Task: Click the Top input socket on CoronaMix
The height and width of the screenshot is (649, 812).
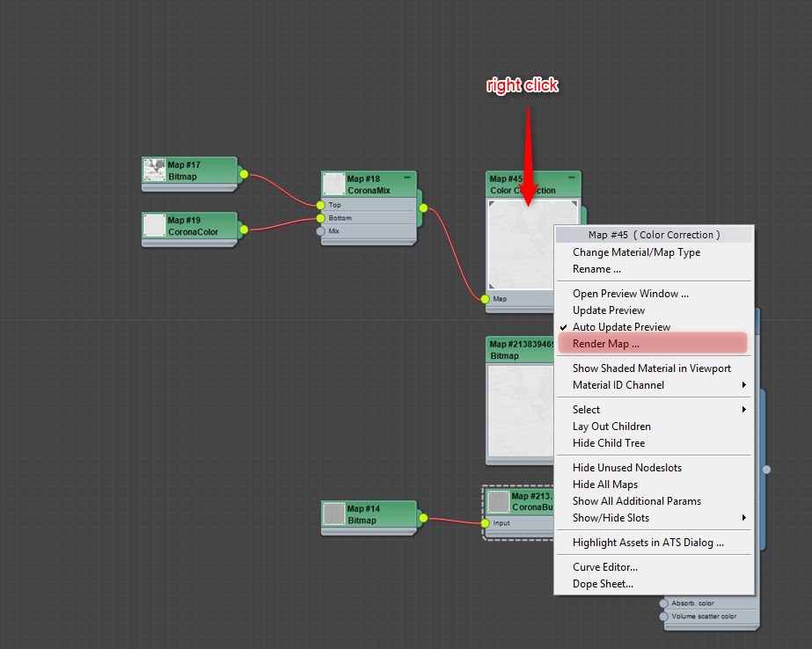Action: pos(320,205)
